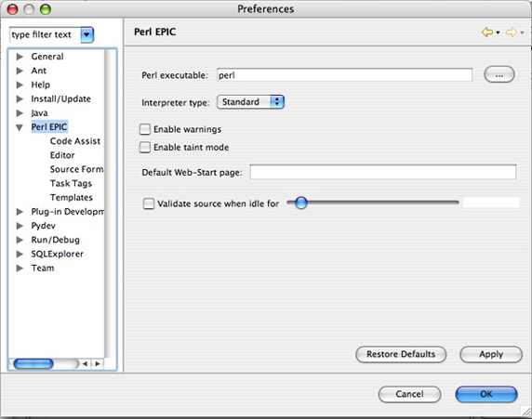Expand the Pydev preferences node

click(x=20, y=226)
